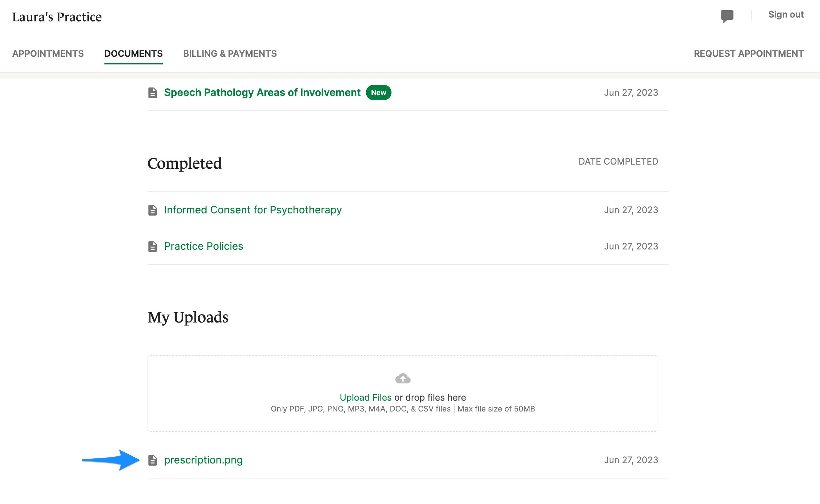Open the Practice Policies document
820x504 pixels.
click(203, 247)
